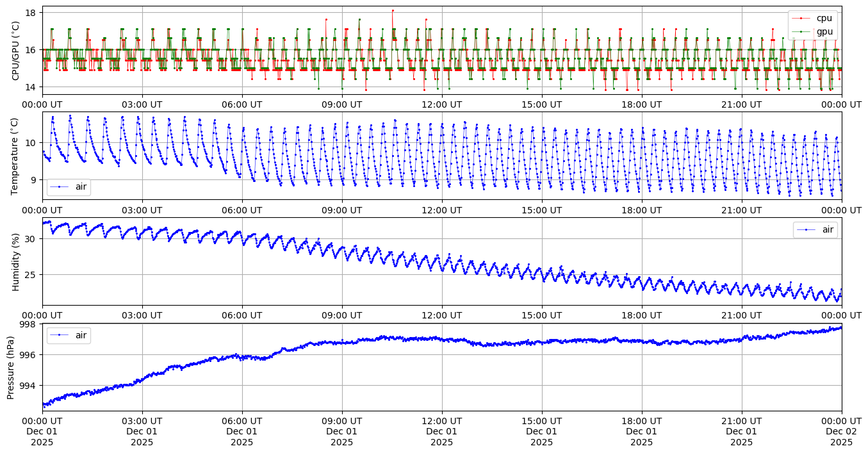Click the air legend in Temperature plot
Image resolution: width=868 pixels, height=453 pixels.
69,187
